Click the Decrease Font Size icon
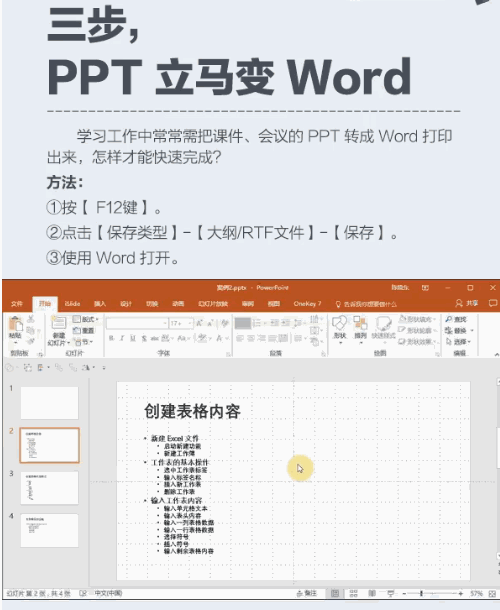This screenshot has height=610, width=500. [x=210, y=323]
